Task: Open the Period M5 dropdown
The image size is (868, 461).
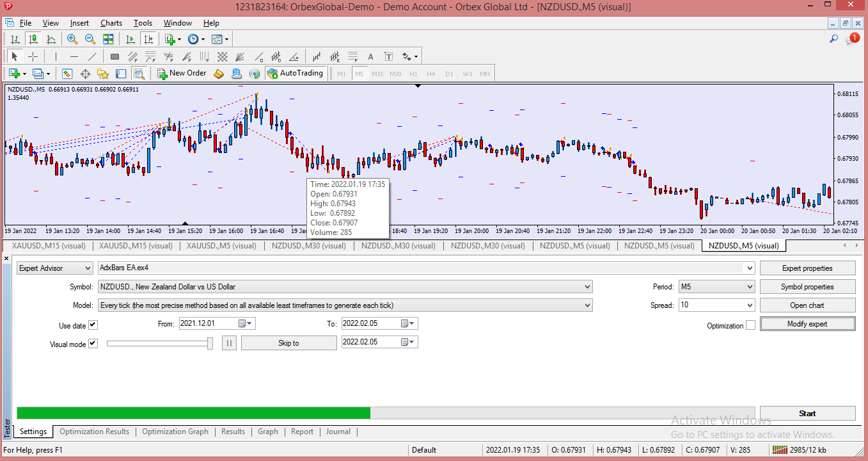Action: (x=717, y=287)
